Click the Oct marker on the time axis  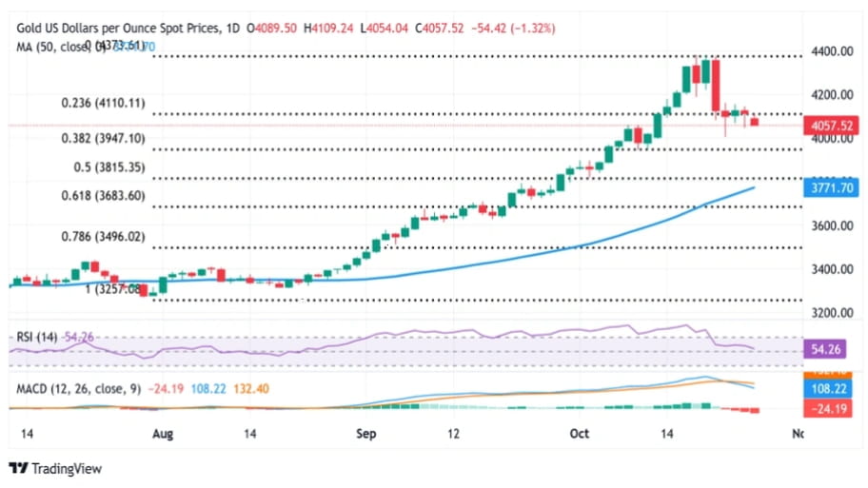(x=579, y=434)
